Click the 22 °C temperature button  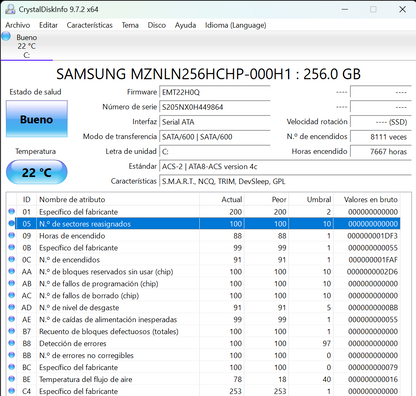(37, 172)
